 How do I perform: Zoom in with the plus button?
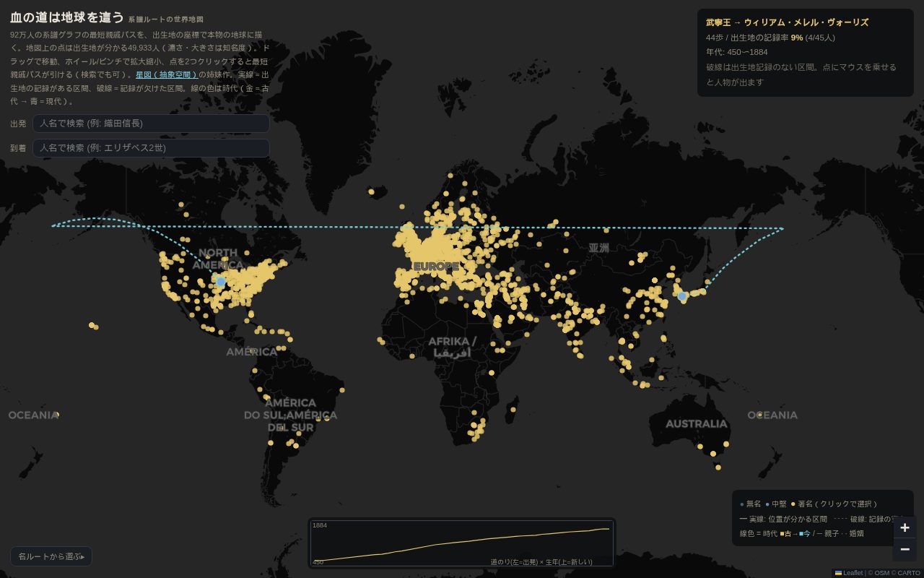(x=905, y=527)
